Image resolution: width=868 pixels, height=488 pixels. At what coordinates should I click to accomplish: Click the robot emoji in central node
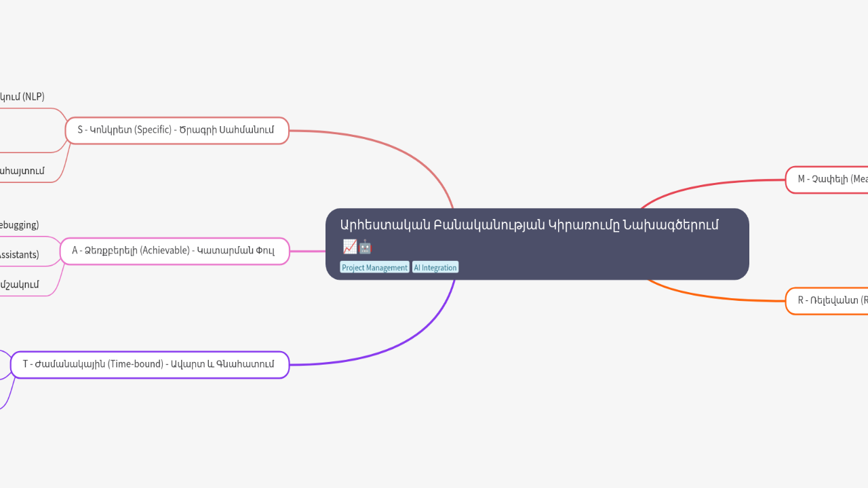pos(366,247)
